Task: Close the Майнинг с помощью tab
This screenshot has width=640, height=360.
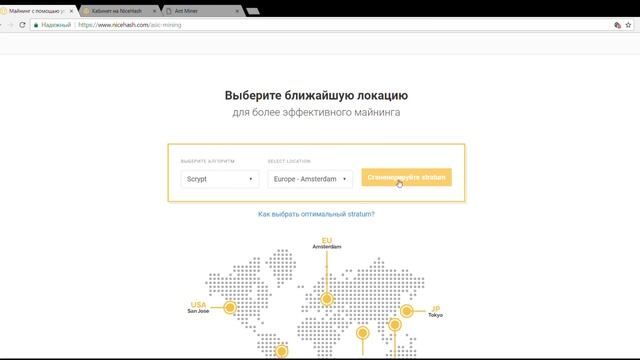Action: [x=71, y=11]
